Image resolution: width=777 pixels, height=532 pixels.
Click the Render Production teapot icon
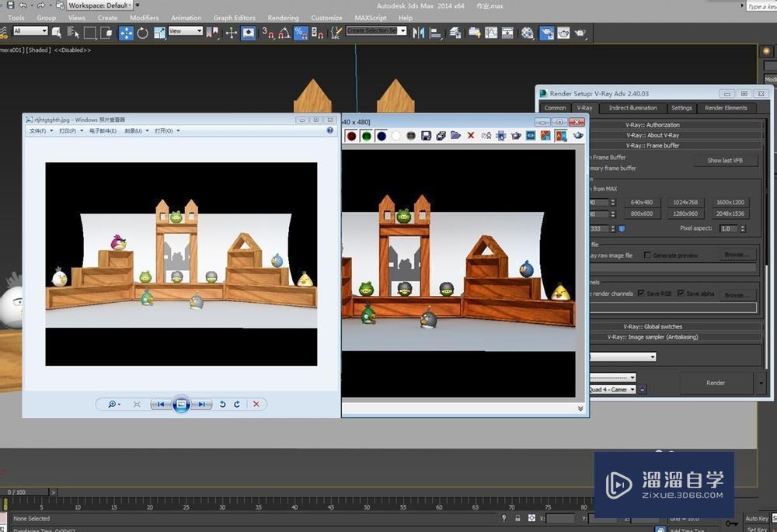pos(580,33)
